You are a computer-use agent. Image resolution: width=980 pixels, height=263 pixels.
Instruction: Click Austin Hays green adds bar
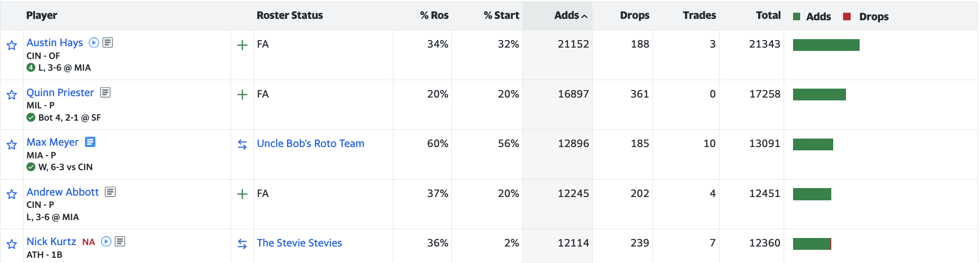pyautogui.click(x=826, y=45)
